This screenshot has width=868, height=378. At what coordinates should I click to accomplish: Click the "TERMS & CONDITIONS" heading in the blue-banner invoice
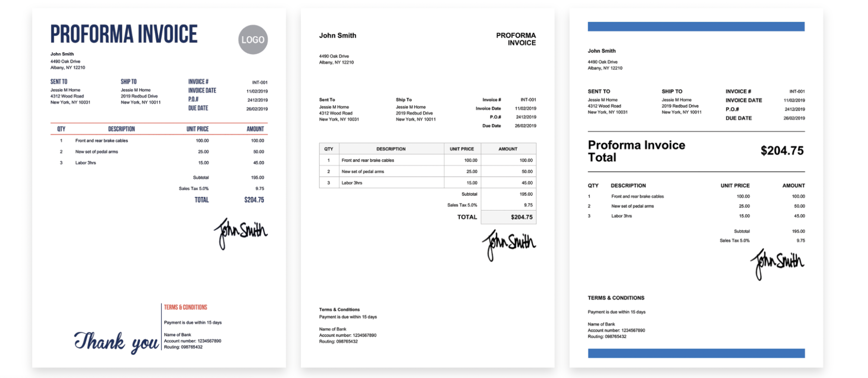coord(616,298)
